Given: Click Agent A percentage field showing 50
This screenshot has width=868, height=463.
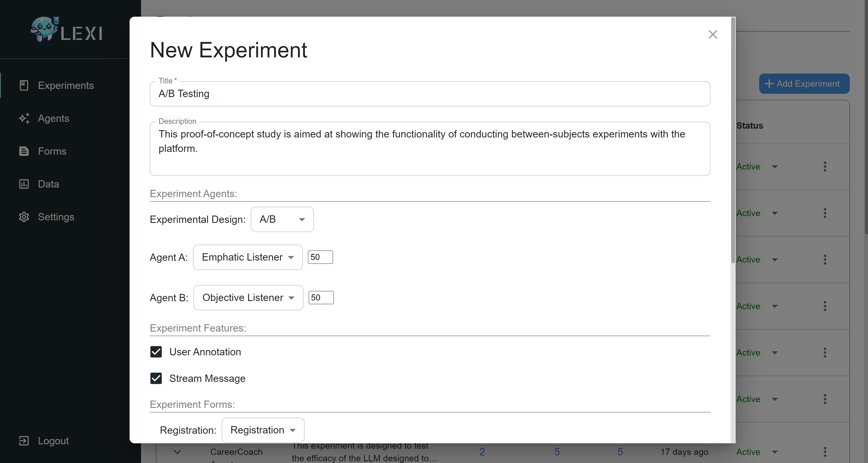Looking at the screenshot, I should (x=320, y=257).
